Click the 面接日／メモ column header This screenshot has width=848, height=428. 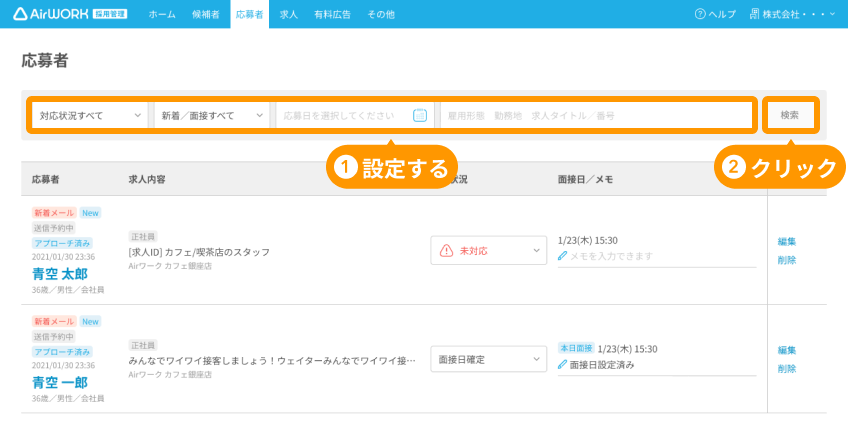[585, 179]
